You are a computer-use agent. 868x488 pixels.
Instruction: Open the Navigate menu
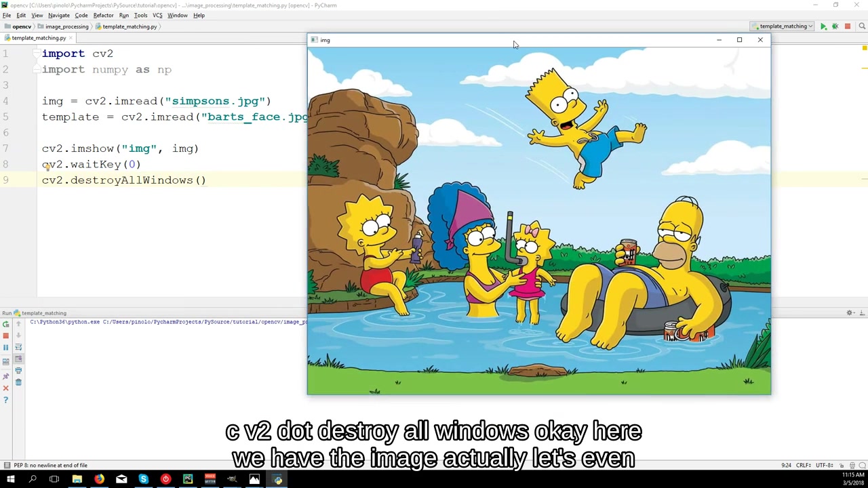[59, 15]
